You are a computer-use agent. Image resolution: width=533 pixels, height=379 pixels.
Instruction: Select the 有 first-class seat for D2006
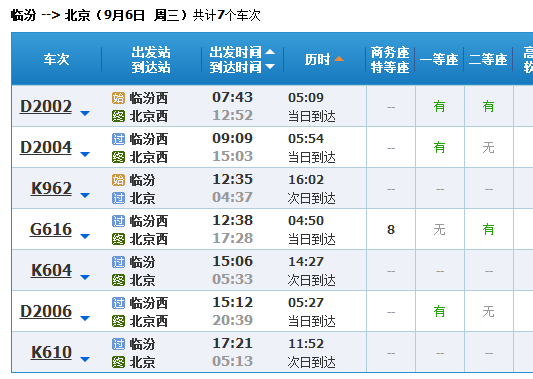(439, 311)
